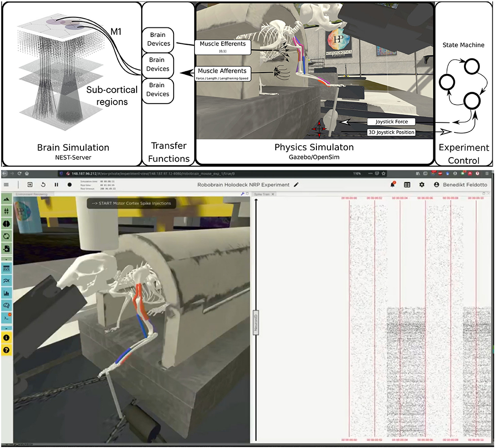Go to browser home page
Viewport: 495px width, 448px height.
[x=27, y=174]
